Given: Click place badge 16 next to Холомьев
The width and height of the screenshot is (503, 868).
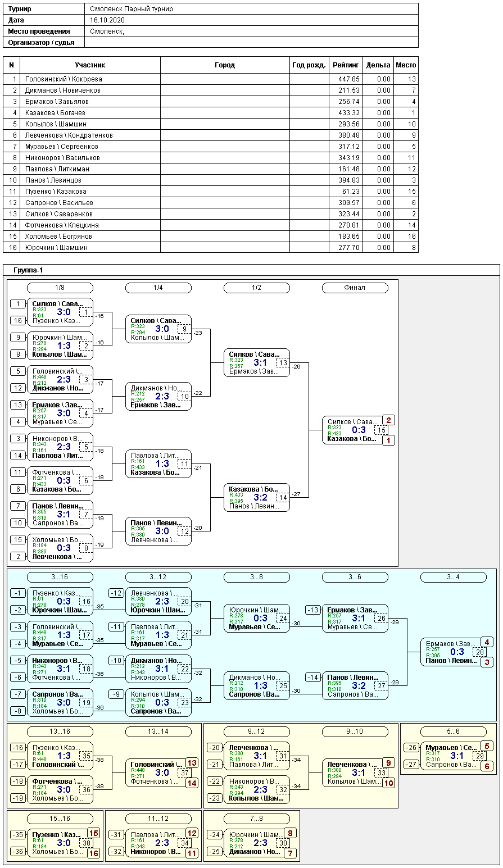Looking at the screenshot, I should point(93,853).
